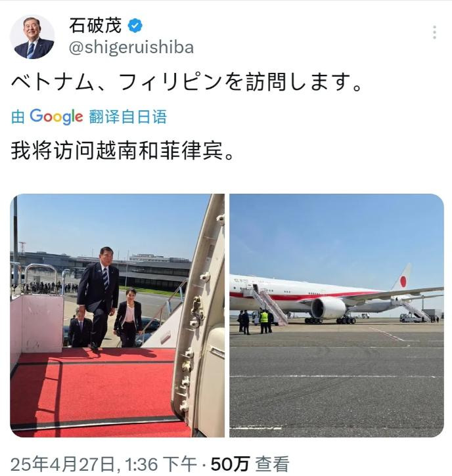
Task: Open the profile avatar photo
Action: click(x=32, y=37)
